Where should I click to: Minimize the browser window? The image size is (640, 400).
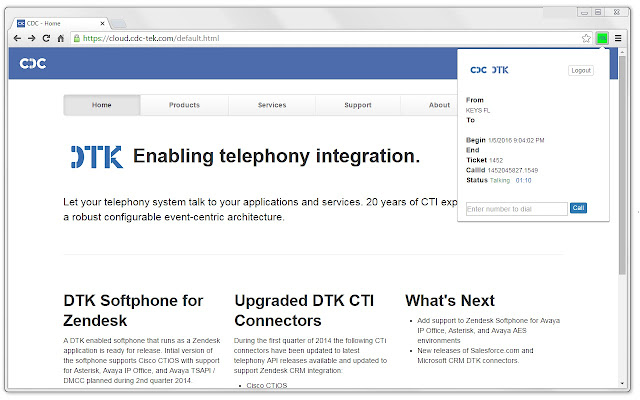point(584,13)
